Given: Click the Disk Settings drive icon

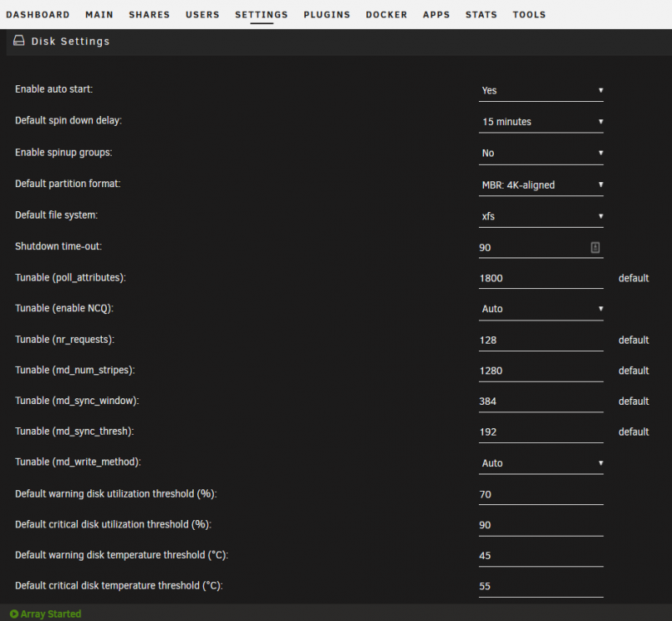Looking at the screenshot, I should (19, 41).
